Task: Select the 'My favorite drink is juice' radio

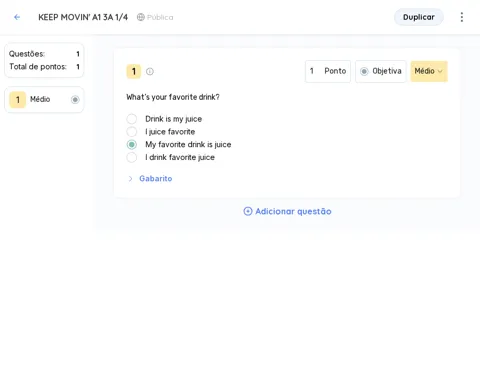Action: click(132, 144)
